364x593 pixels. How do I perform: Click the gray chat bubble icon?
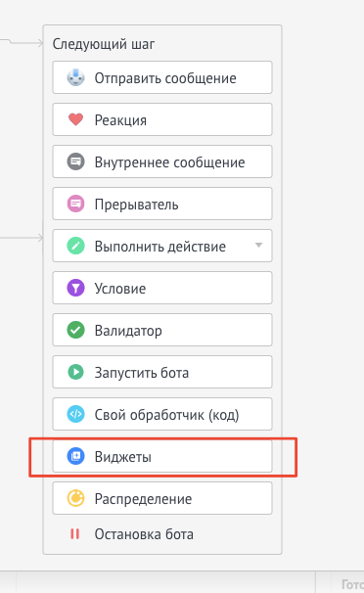click(75, 161)
